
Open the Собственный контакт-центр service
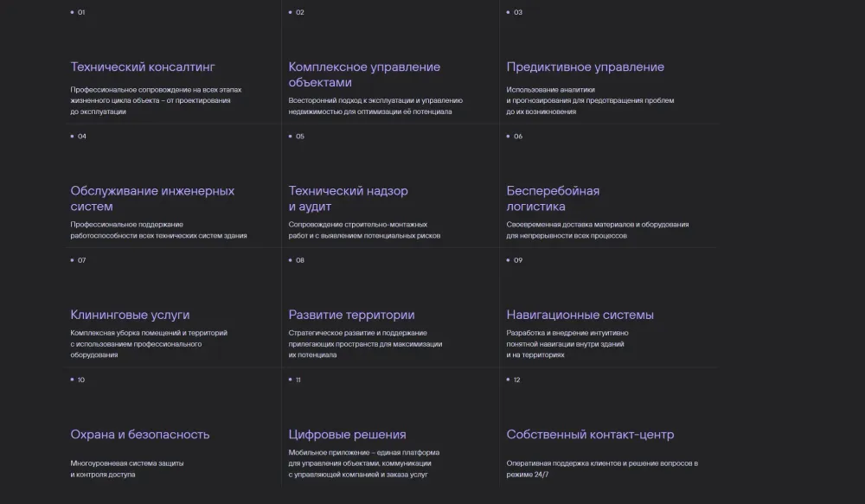[590, 434]
